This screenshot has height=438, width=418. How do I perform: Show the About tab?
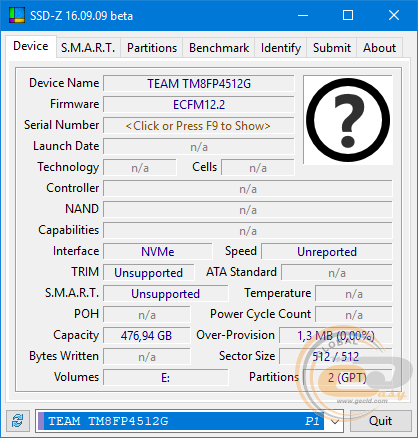pyautogui.click(x=379, y=48)
